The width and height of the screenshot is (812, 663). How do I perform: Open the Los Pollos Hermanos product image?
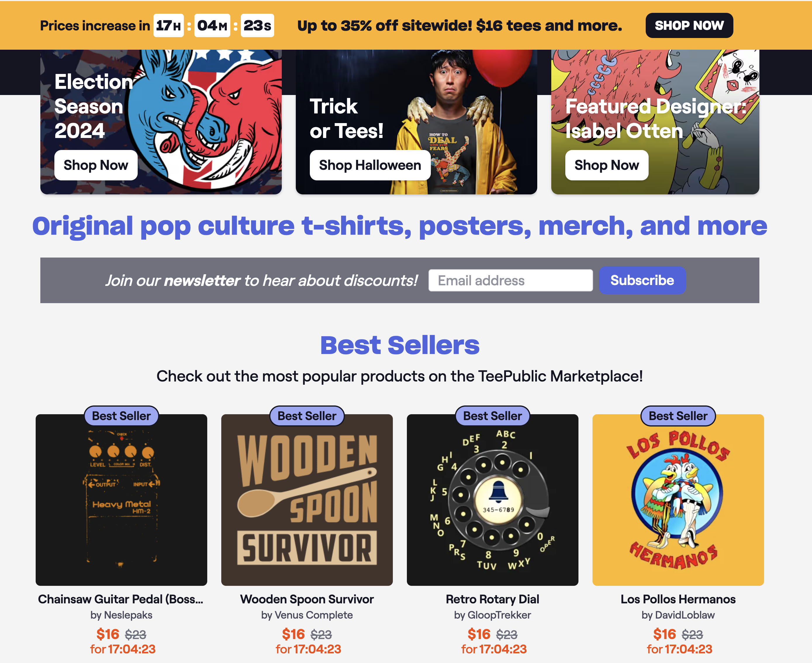[x=678, y=500]
